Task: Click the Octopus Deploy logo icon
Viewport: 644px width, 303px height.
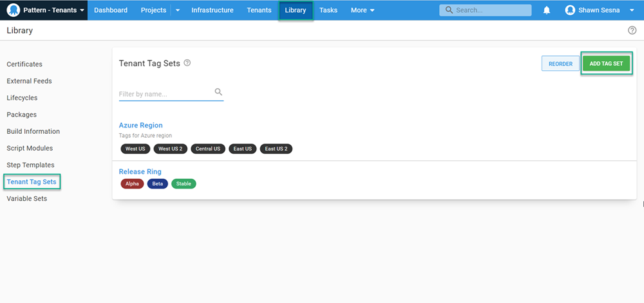Action: pos(13,10)
